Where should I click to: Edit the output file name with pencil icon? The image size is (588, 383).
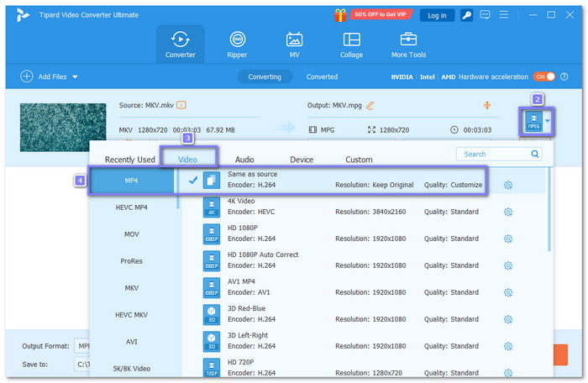tap(370, 106)
